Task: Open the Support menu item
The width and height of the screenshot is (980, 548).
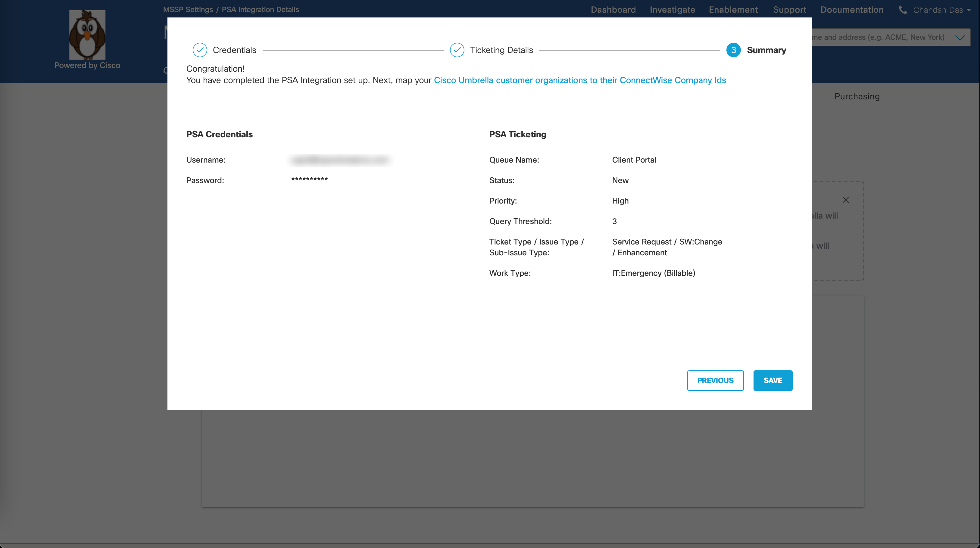Action: pos(789,10)
